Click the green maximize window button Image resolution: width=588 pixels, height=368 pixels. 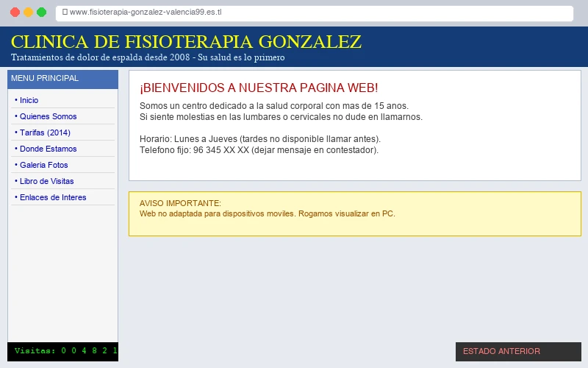(42, 12)
